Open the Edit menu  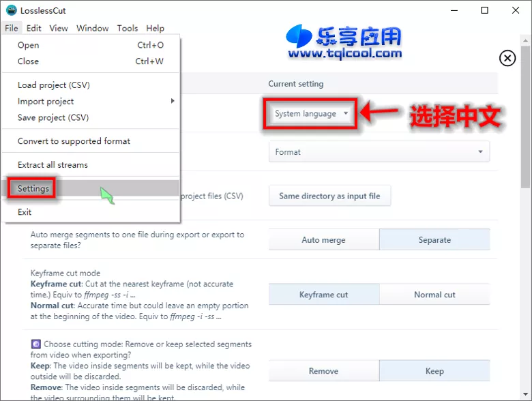[33, 28]
